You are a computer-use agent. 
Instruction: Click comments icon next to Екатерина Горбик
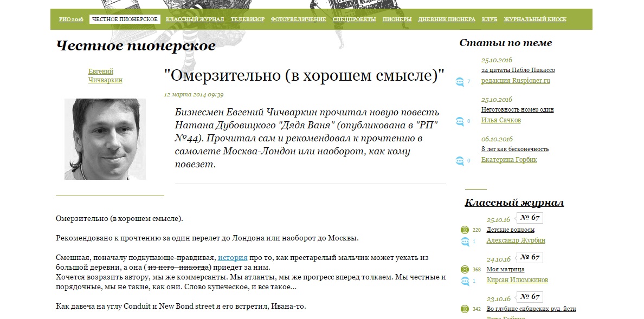pyautogui.click(x=460, y=161)
